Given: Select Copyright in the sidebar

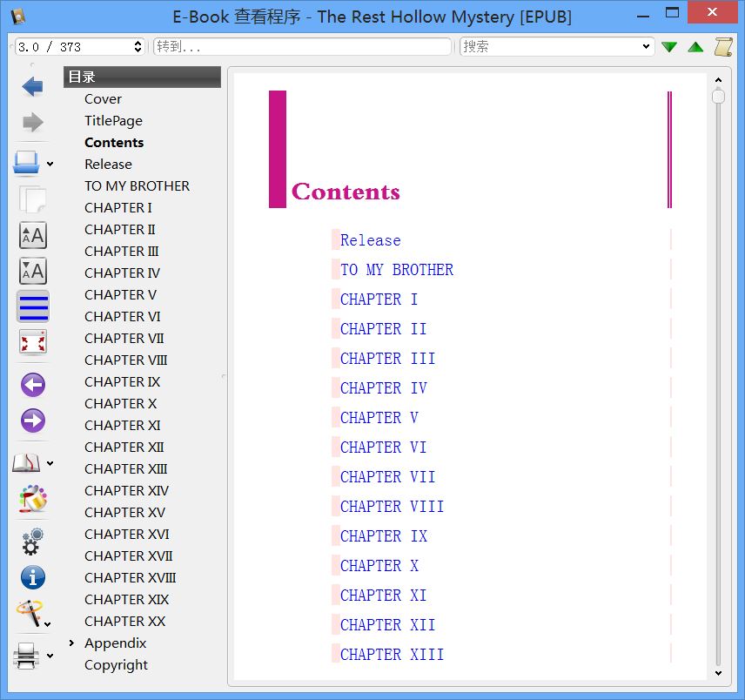Looking at the screenshot, I should (116, 665).
